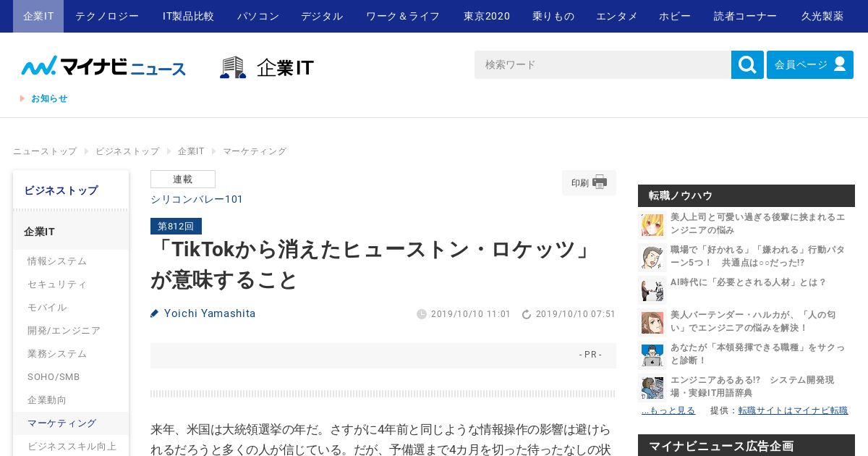Click the 連載 label box

(x=183, y=180)
